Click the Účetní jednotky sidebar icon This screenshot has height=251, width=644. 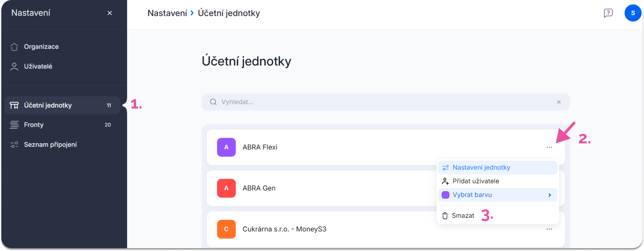click(x=14, y=105)
